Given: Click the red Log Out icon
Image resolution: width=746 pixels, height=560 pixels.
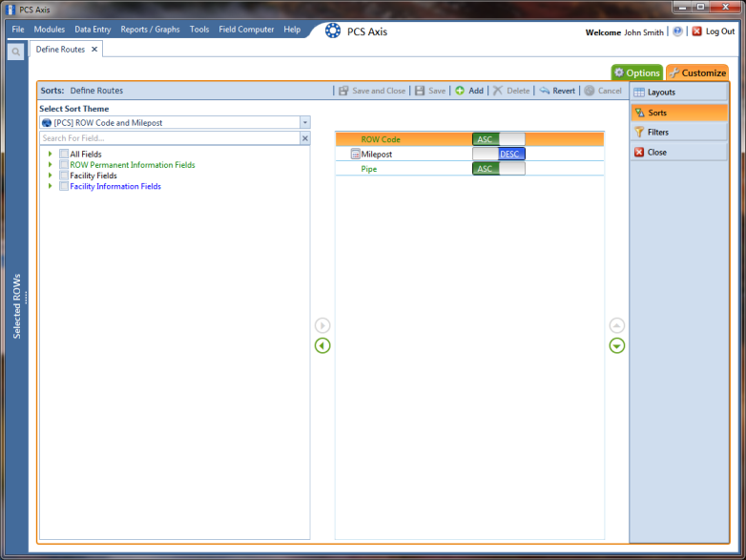Looking at the screenshot, I should tap(696, 31).
